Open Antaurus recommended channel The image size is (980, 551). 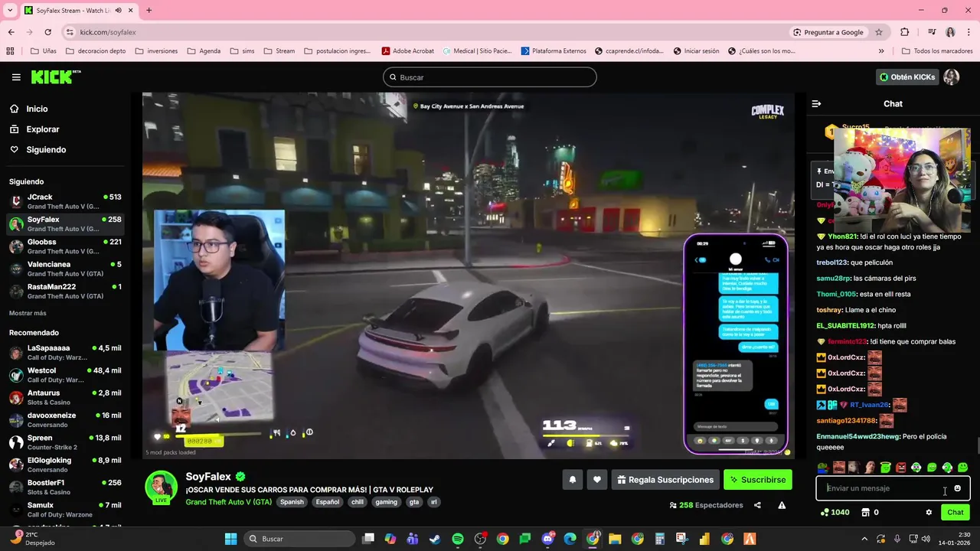65,397
